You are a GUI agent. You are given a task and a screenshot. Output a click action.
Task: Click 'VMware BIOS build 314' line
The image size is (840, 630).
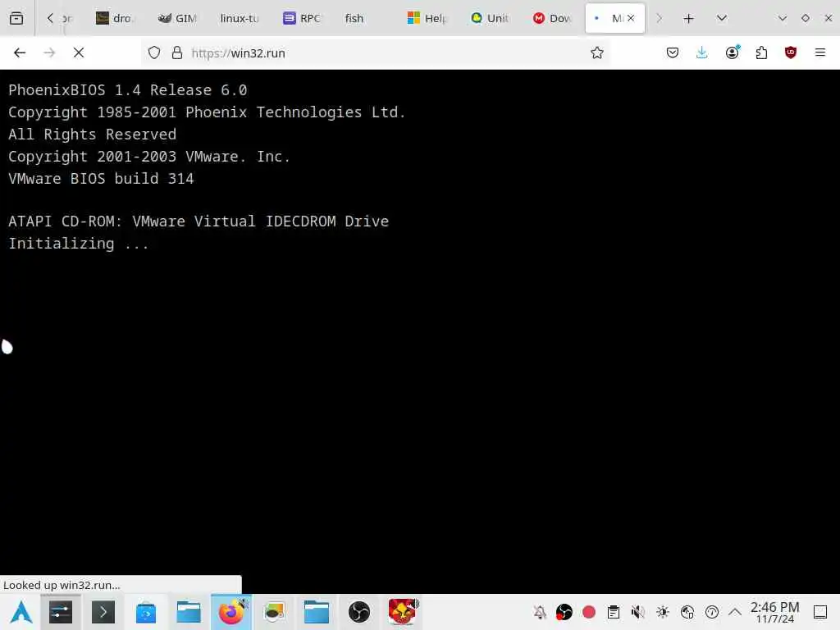[x=101, y=178]
